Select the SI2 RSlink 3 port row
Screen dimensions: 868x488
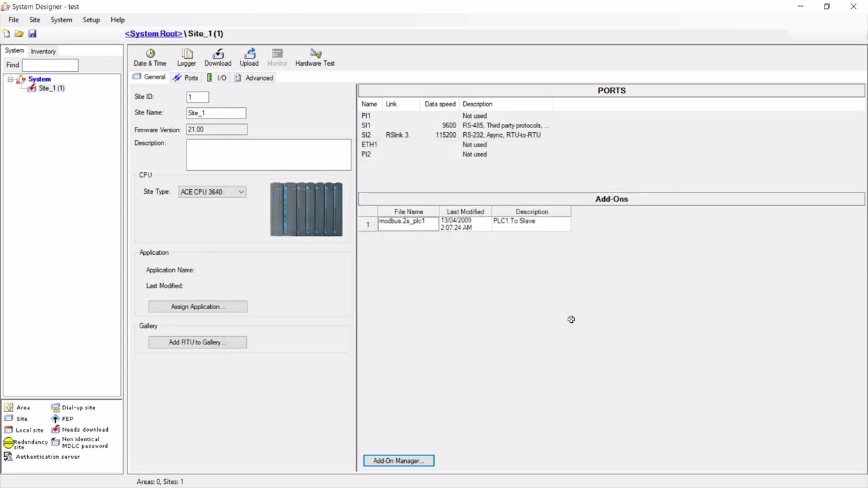coord(456,135)
